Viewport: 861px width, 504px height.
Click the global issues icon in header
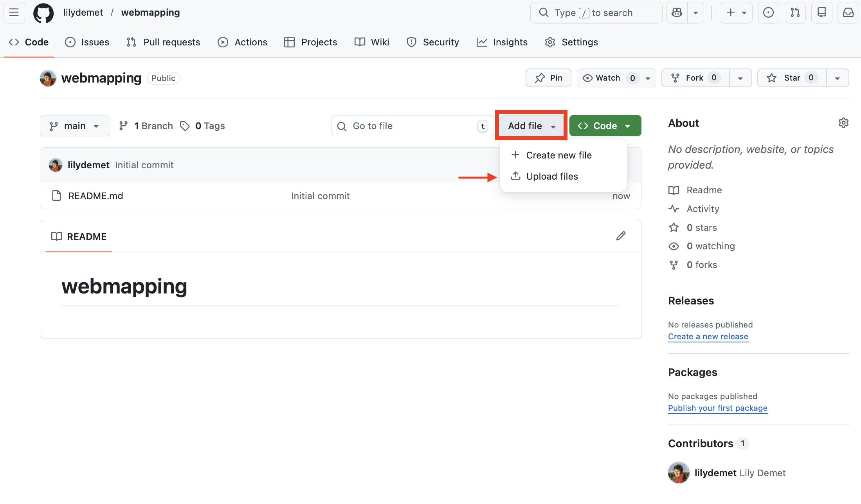768,13
